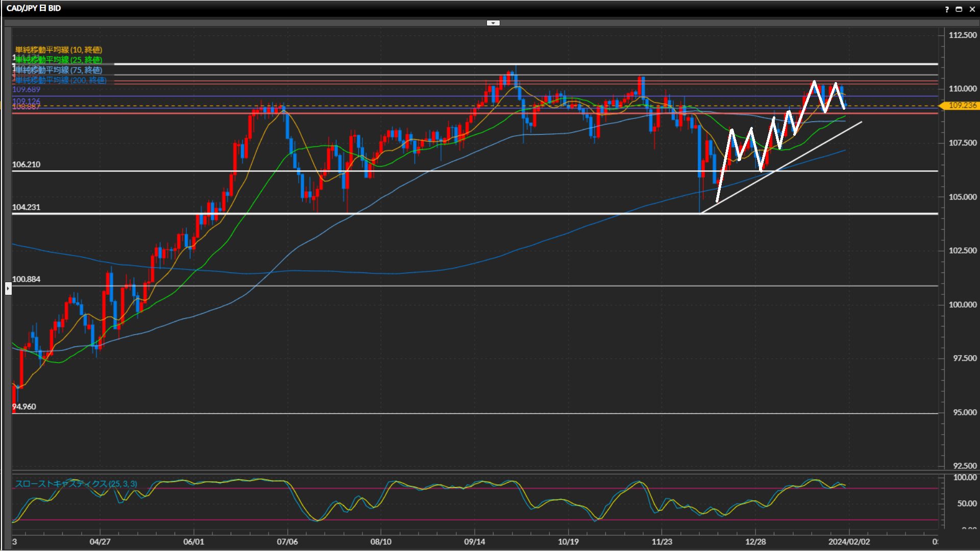This screenshot has width=980, height=551.
Task: Click the CAD/JPY 日 BID title
Action: pyautogui.click(x=34, y=8)
